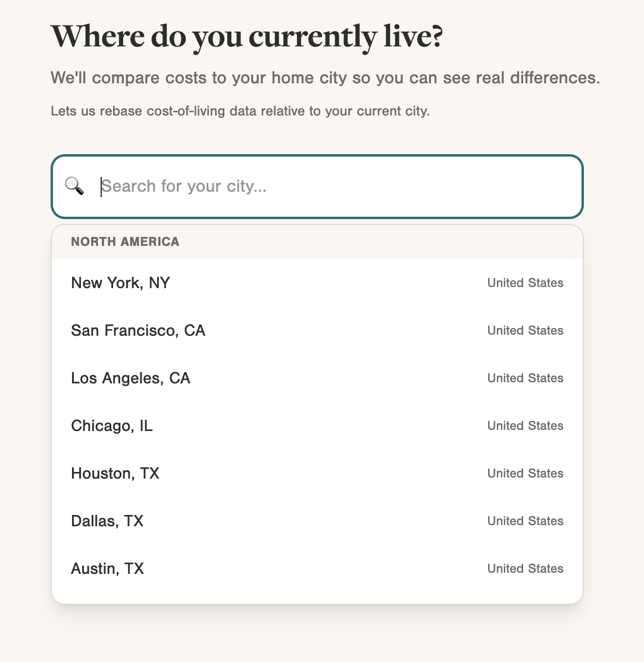
Task: Click the 'We'll compare costs' subtitle text
Action: tap(325, 78)
